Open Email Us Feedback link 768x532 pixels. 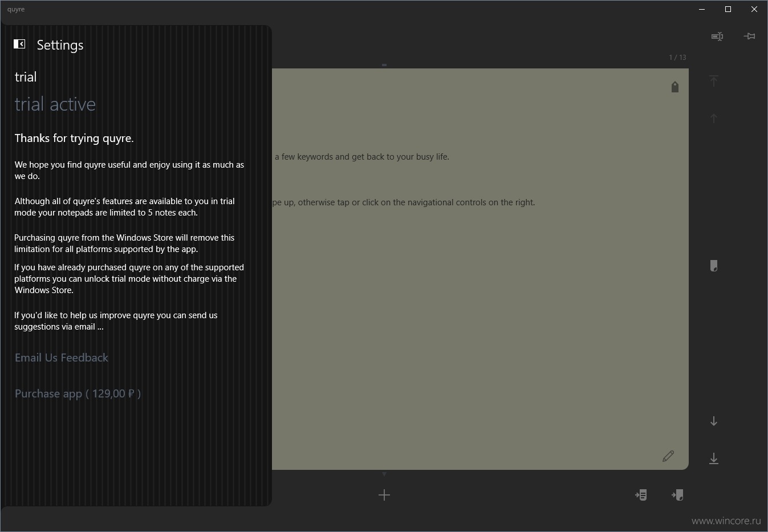(x=62, y=358)
